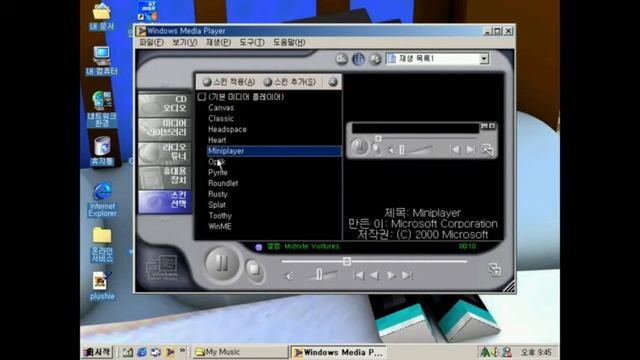Select the Miniplayer skin
Screen dimensions: 640x360
pos(274,151)
